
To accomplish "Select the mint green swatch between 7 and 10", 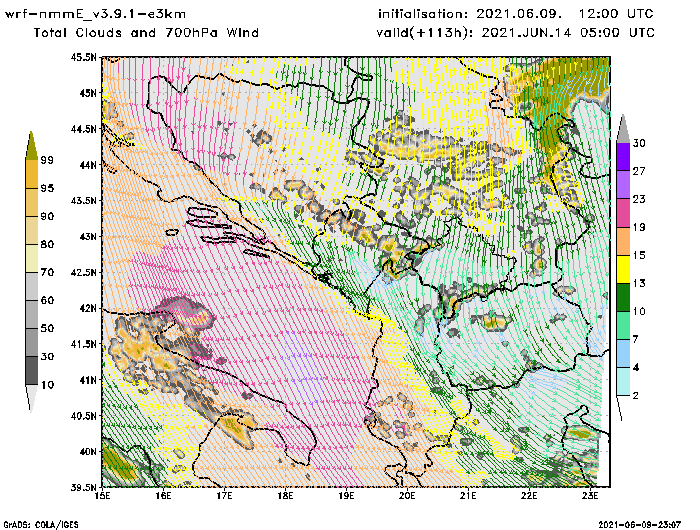I will [x=623, y=326].
